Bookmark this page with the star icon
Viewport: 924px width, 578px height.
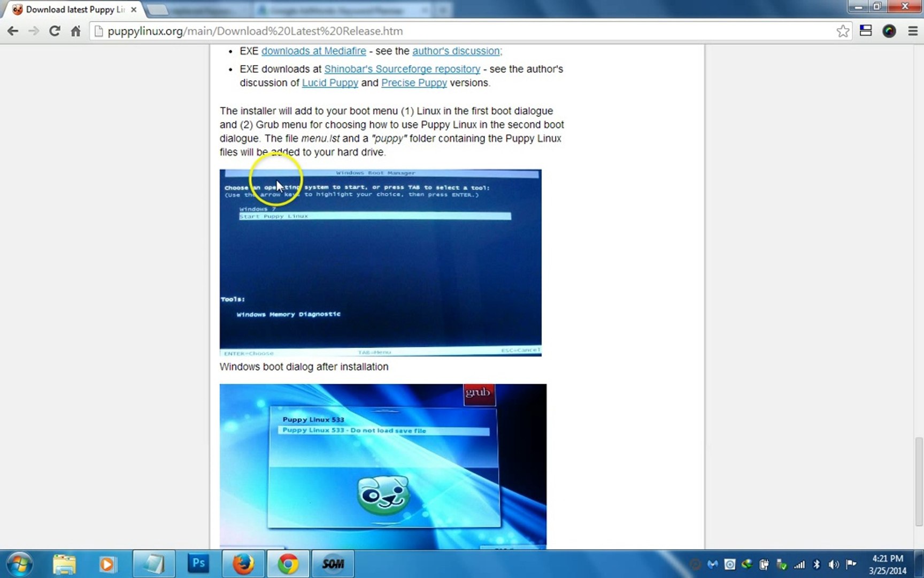[843, 31]
